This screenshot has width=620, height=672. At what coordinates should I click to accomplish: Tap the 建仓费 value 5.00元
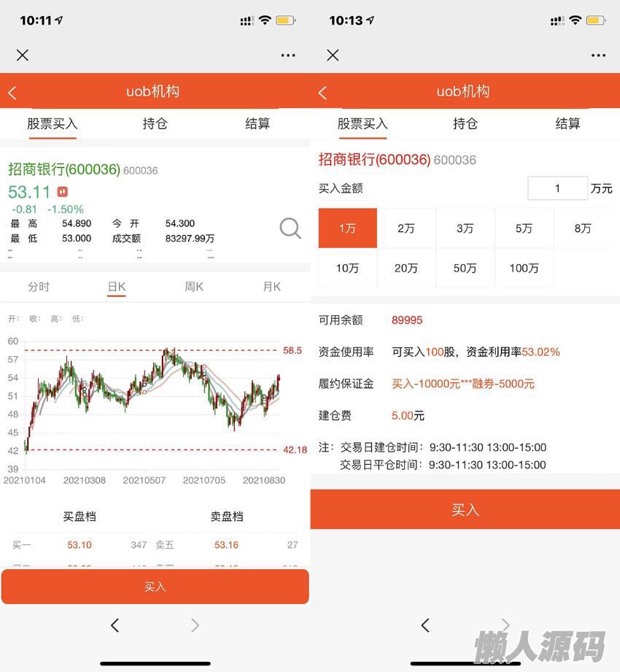(x=408, y=415)
